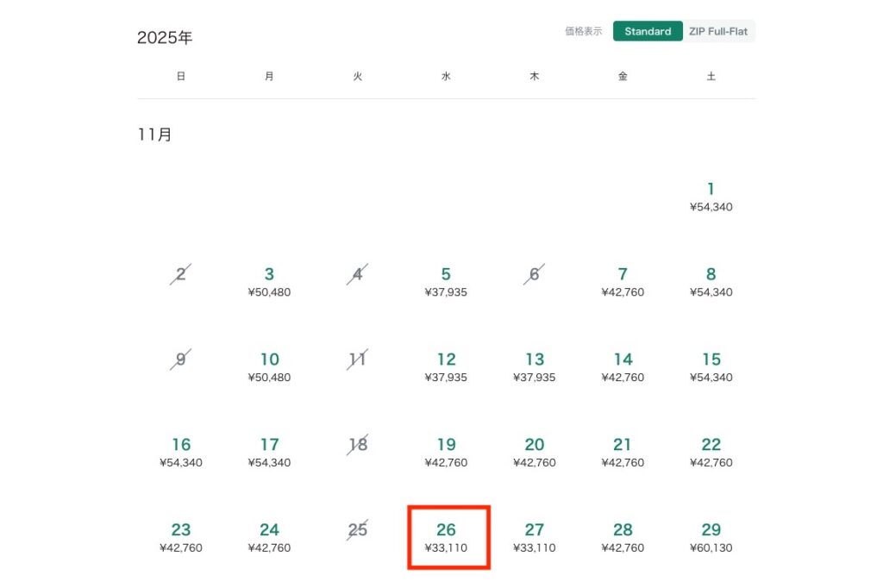The height and width of the screenshot is (588, 883).
Task: Choose November 20 date cell
Action: click(535, 453)
